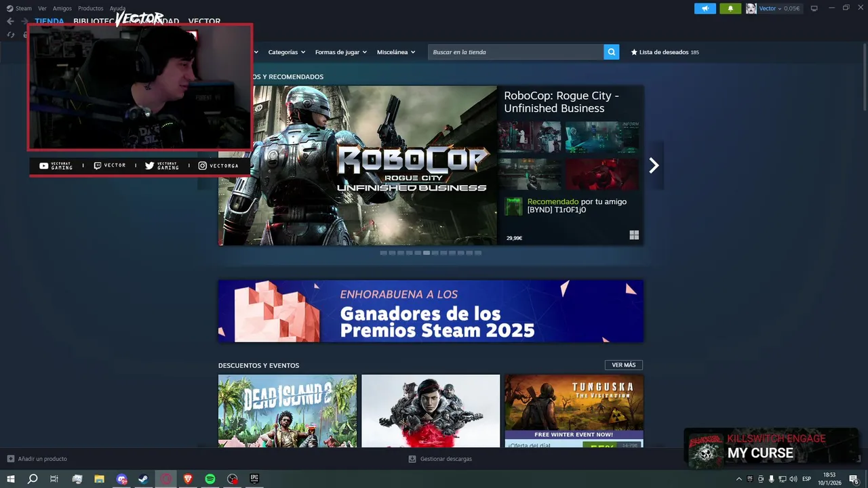
Task: View the red RoboCop screenshot thumbnail
Action: point(602,174)
